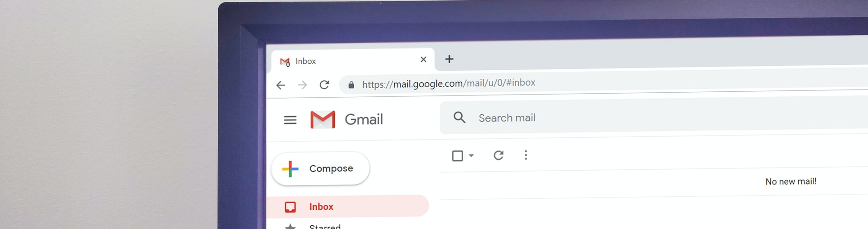Go back using the browser arrow
This screenshot has height=229, width=868.
281,85
